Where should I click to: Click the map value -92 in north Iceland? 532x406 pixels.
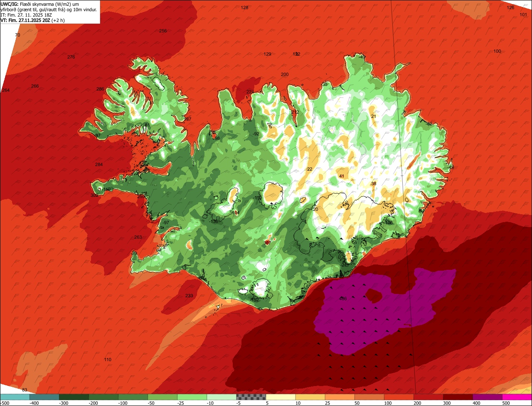(256, 134)
